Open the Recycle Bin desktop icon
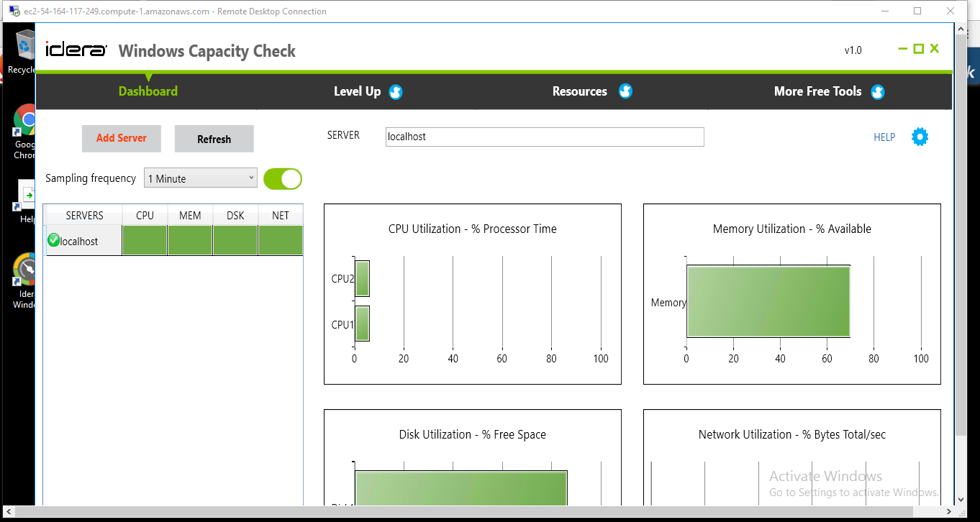Image resolution: width=980 pixels, height=522 pixels. tap(24, 47)
